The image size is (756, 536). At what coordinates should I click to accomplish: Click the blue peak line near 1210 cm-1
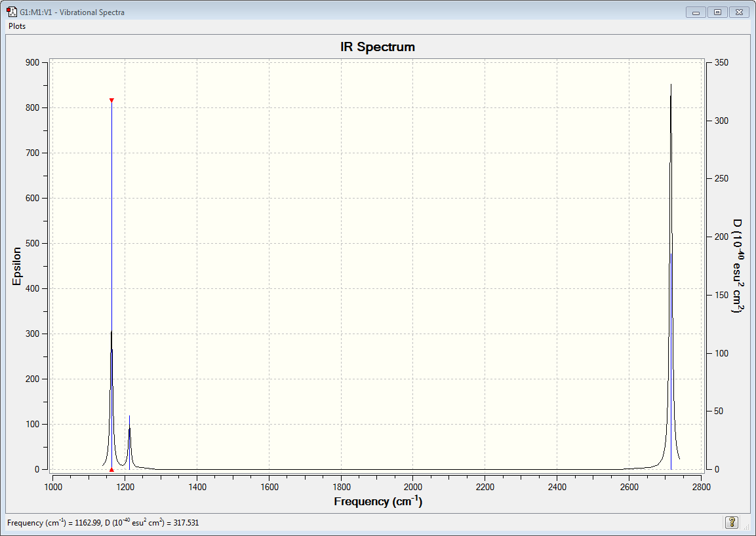[x=129, y=442]
